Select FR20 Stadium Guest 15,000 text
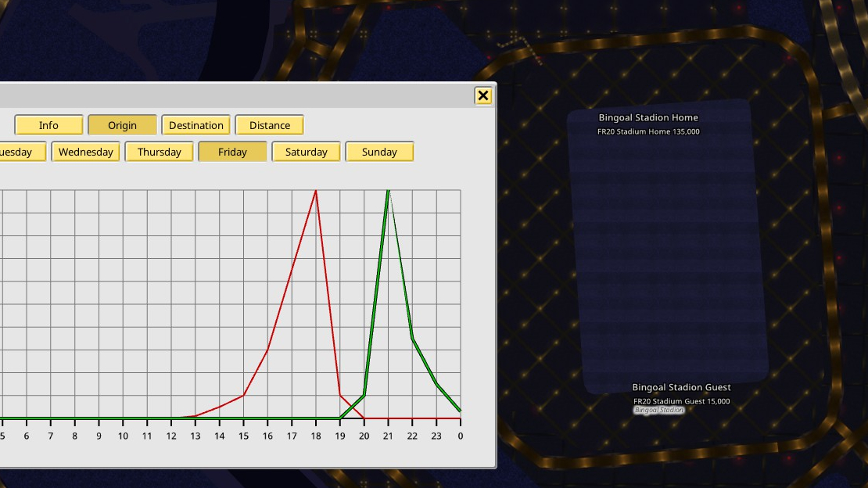Screen dimensions: 868x488 681,401
